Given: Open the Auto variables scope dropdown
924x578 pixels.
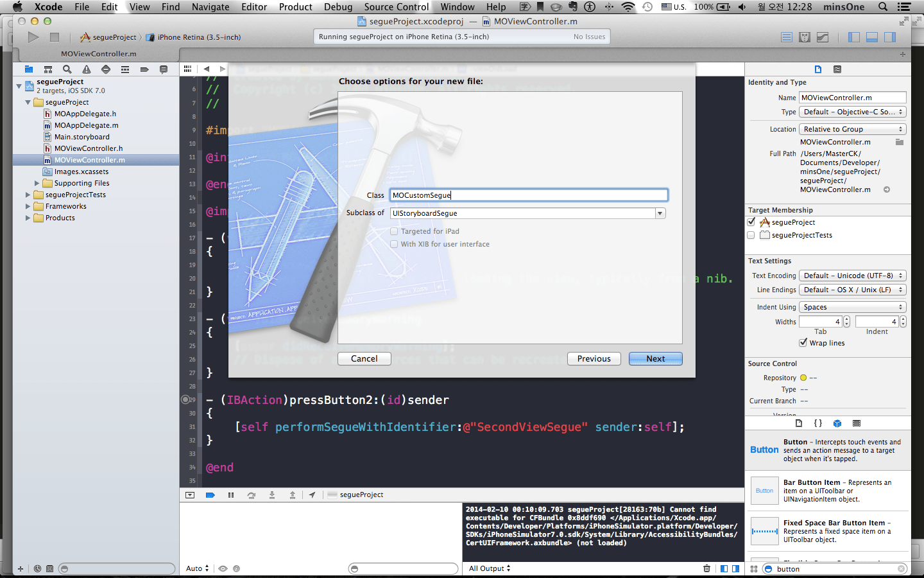Looking at the screenshot, I should pos(198,568).
